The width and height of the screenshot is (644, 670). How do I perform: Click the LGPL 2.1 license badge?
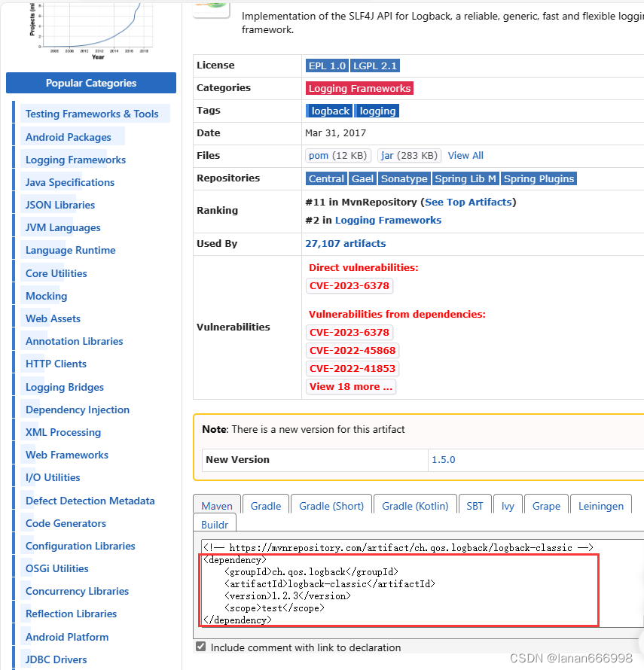[x=375, y=65]
